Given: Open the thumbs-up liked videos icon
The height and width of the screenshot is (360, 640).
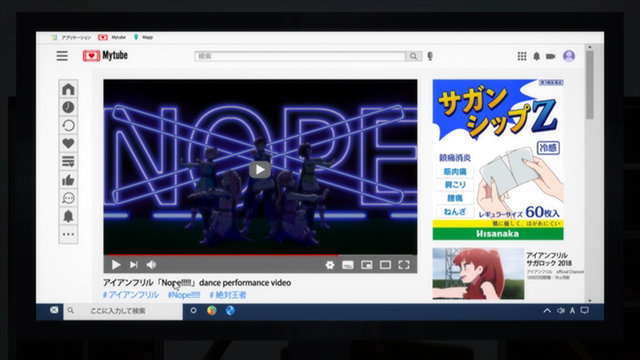Looking at the screenshot, I should coord(68,180).
